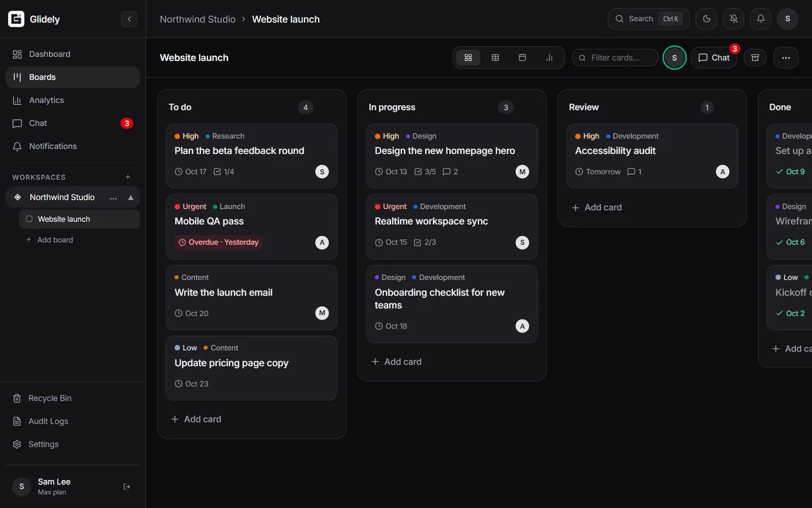Click assignee avatar M on Write the launch email
The height and width of the screenshot is (508, 812).
[x=322, y=313]
